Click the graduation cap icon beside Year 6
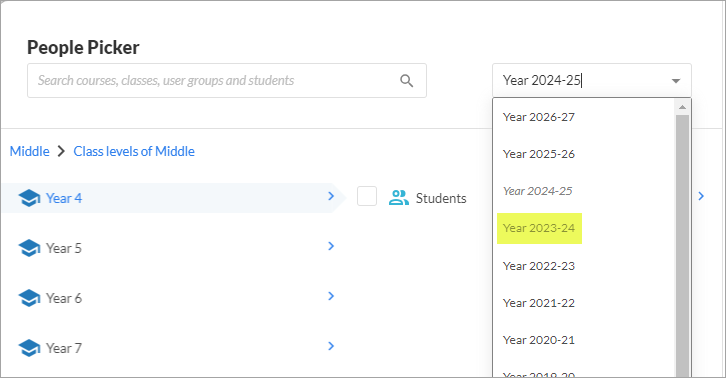The width and height of the screenshot is (726, 378). tap(29, 298)
